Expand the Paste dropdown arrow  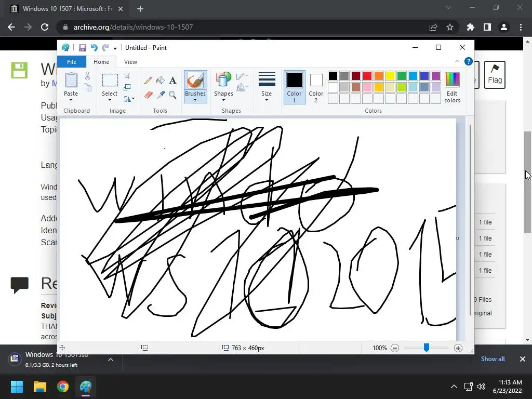(x=71, y=100)
